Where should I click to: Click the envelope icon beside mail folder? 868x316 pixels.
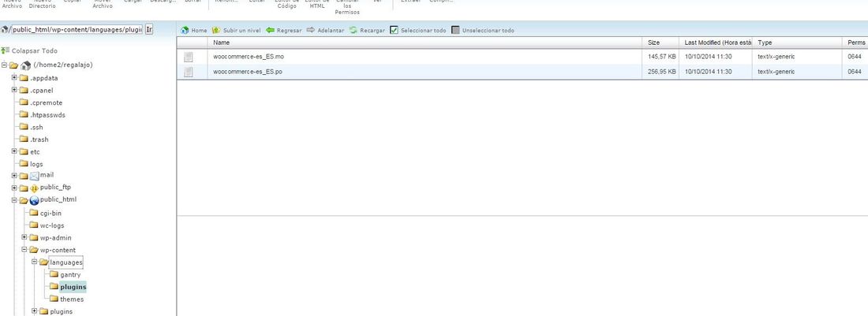pyautogui.click(x=34, y=176)
